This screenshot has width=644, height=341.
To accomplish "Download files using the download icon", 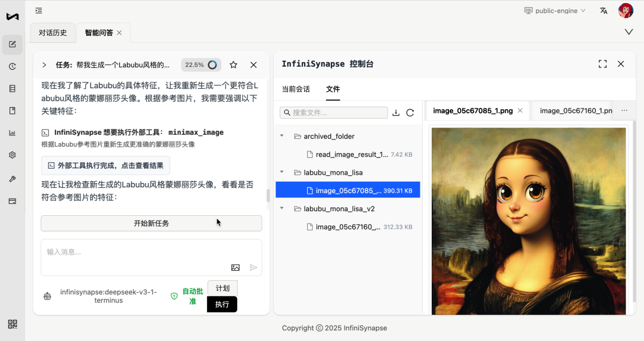I will (x=396, y=113).
